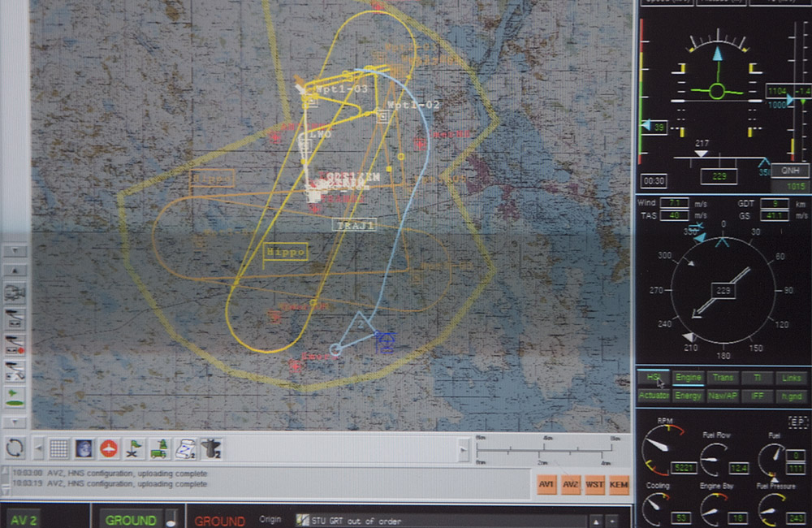Expand the sidebar's top down-arrow button
The height and width of the screenshot is (528, 812).
click(15, 251)
